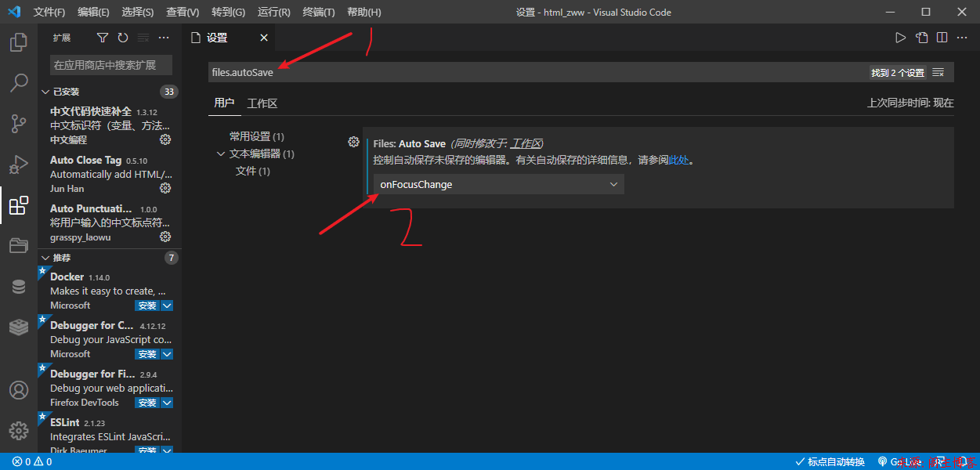Click errors and warnings status bar indicator
980x470 pixels.
click(32, 462)
